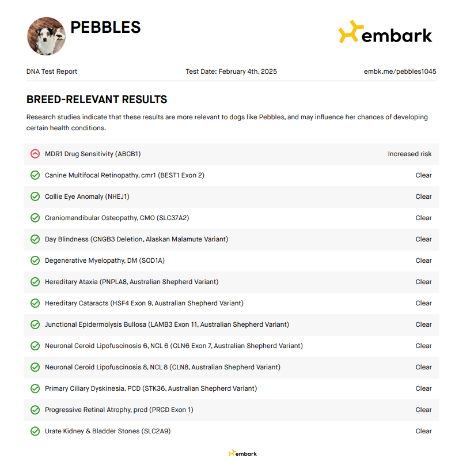
Task: Click the Neuronal Ceroid Lipofuscinosis 6 entry
Action: [174, 346]
